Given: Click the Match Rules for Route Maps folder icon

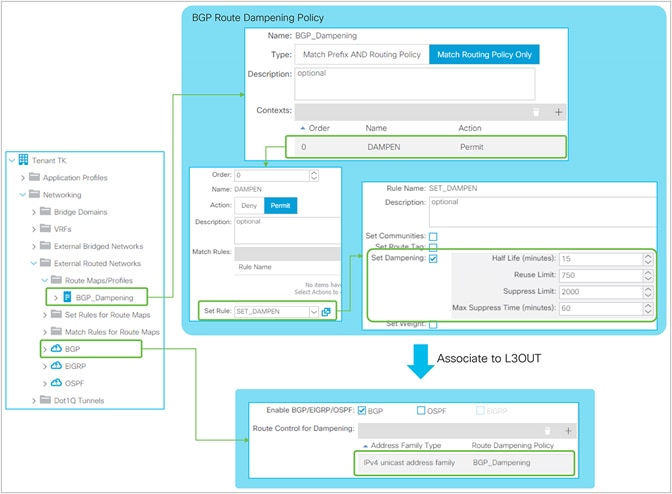Looking at the screenshot, I should click(57, 331).
